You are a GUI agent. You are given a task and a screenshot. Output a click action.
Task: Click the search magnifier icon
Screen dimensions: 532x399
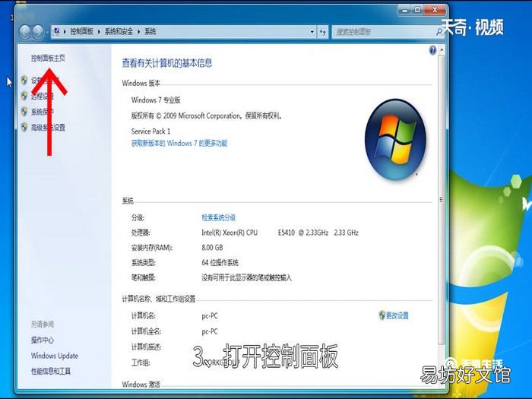click(x=439, y=32)
